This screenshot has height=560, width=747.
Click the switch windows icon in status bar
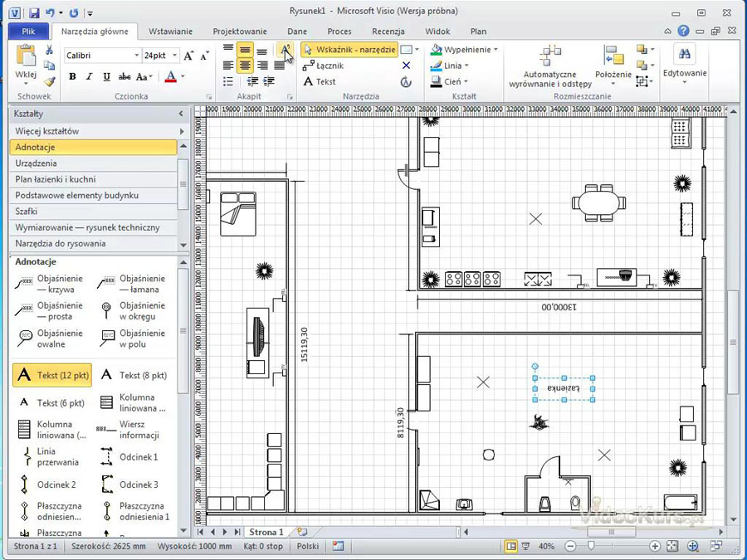(715, 546)
